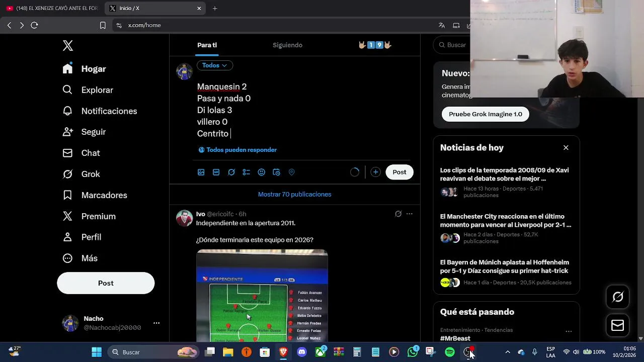Open the Ivo display name link
644x362 pixels.
[201, 214]
